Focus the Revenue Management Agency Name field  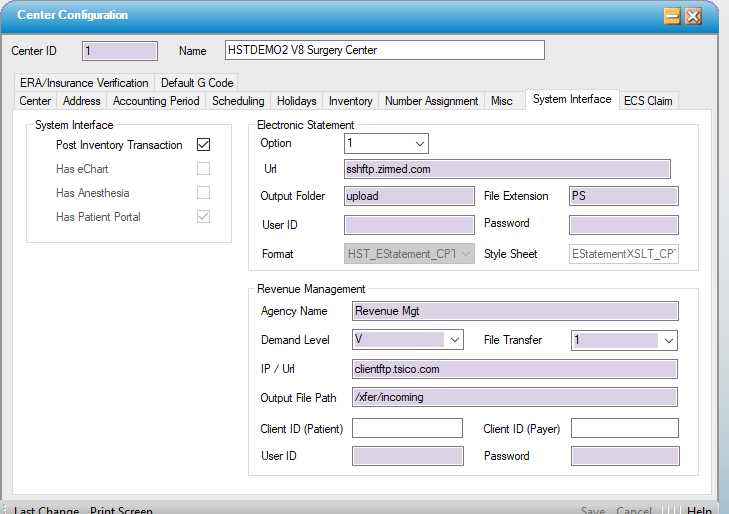click(x=514, y=311)
